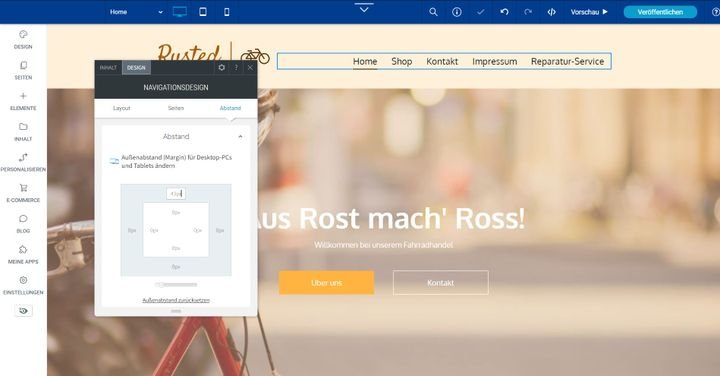Open the E-Commerce panel
720x376 pixels.
click(x=23, y=193)
